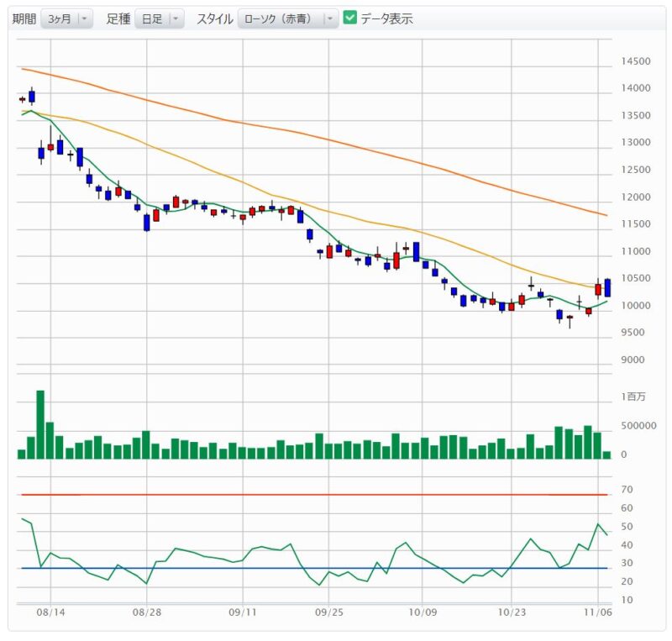Click the 10 RSI axis label
672x641 pixels.
tap(627, 600)
